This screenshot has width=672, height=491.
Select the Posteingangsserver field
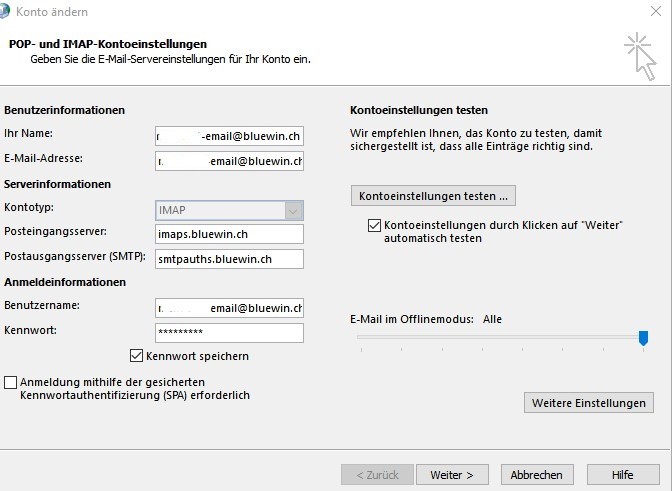coord(229,234)
